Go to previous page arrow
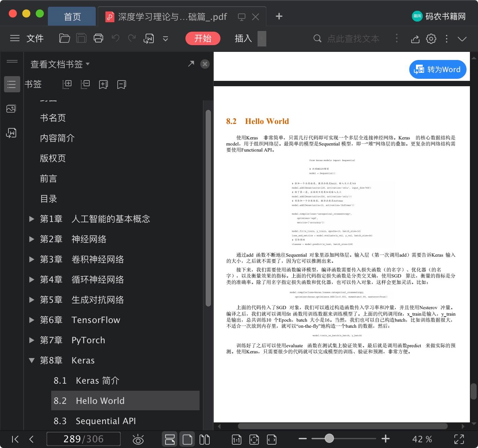 32,439
